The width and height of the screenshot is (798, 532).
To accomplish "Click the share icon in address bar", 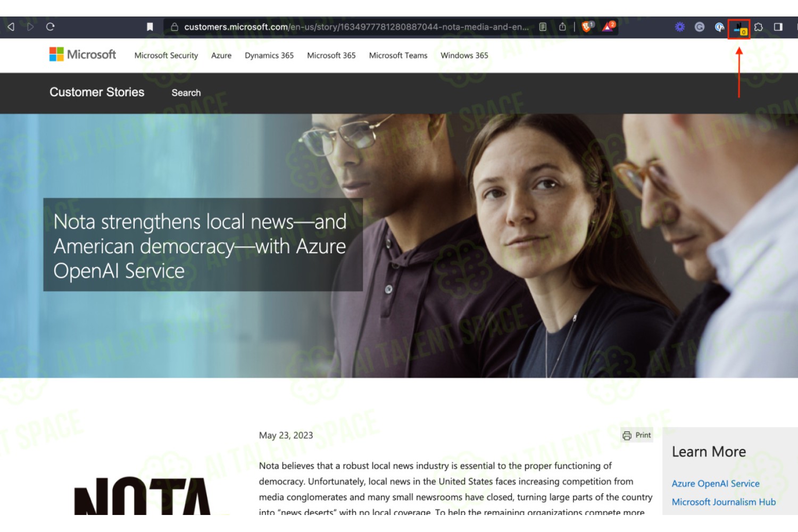I will (x=562, y=27).
